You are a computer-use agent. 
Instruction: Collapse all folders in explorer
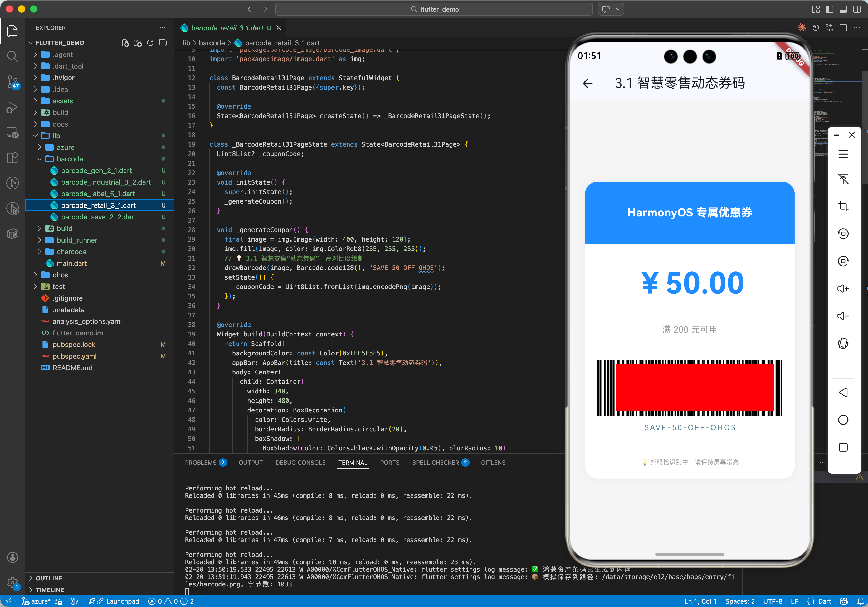[x=163, y=43]
